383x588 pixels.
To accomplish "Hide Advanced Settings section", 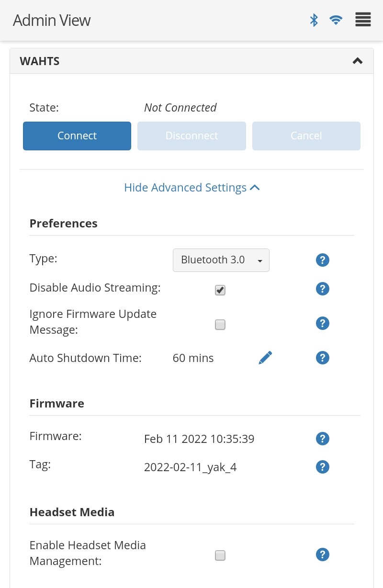I will [191, 188].
